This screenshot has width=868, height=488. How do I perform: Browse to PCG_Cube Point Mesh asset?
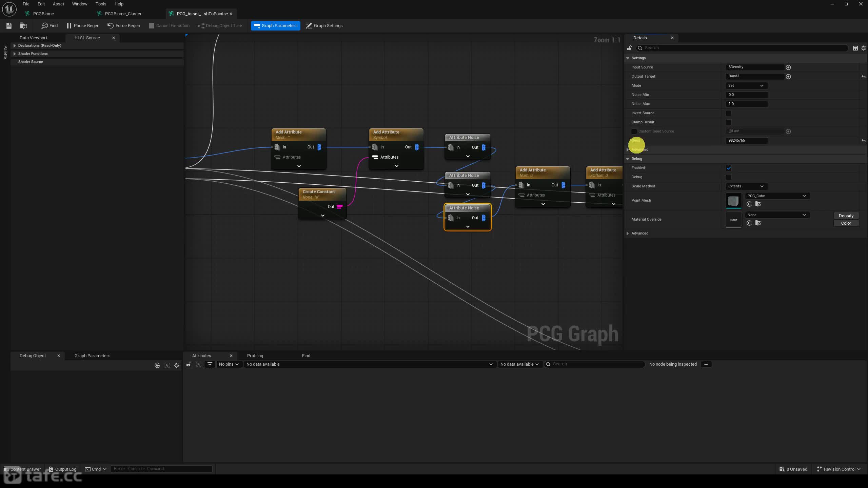click(x=758, y=204)
